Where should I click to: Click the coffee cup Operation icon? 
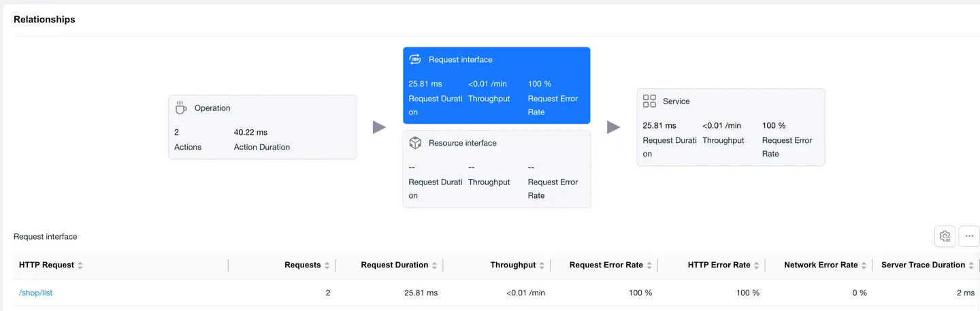[x=181, y=108]
